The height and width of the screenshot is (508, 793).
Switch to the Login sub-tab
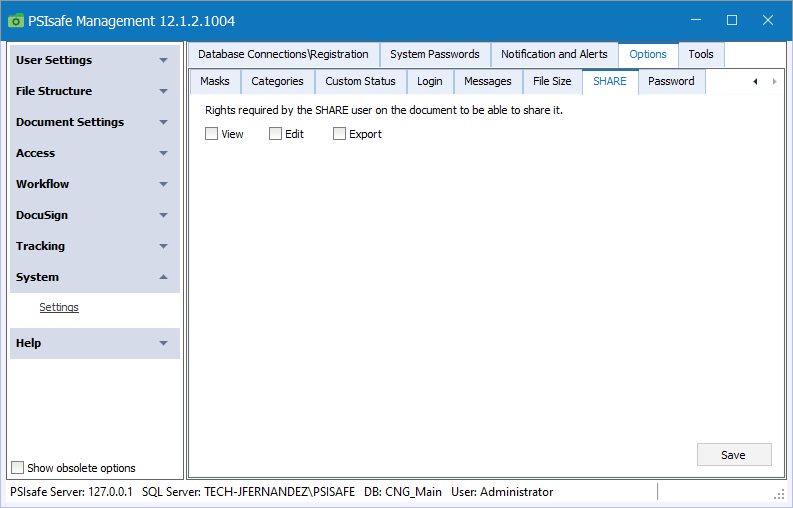[430, 81]
